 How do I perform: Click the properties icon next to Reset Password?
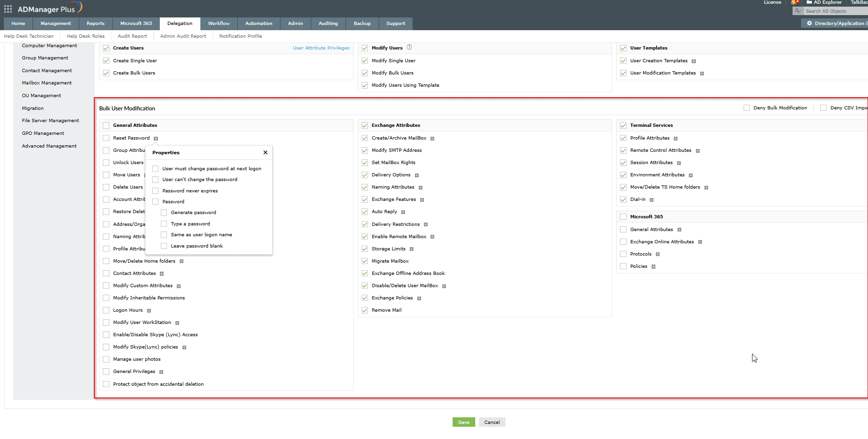[x=156, y=139]
